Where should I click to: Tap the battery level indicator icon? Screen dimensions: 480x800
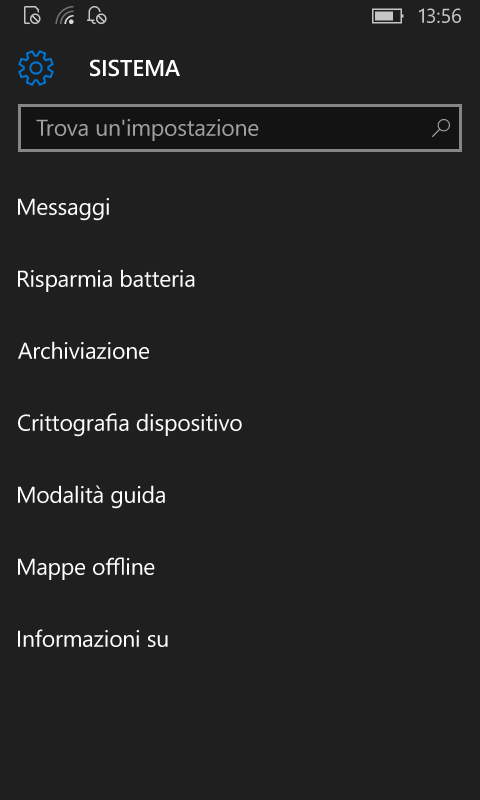point(388,16)
